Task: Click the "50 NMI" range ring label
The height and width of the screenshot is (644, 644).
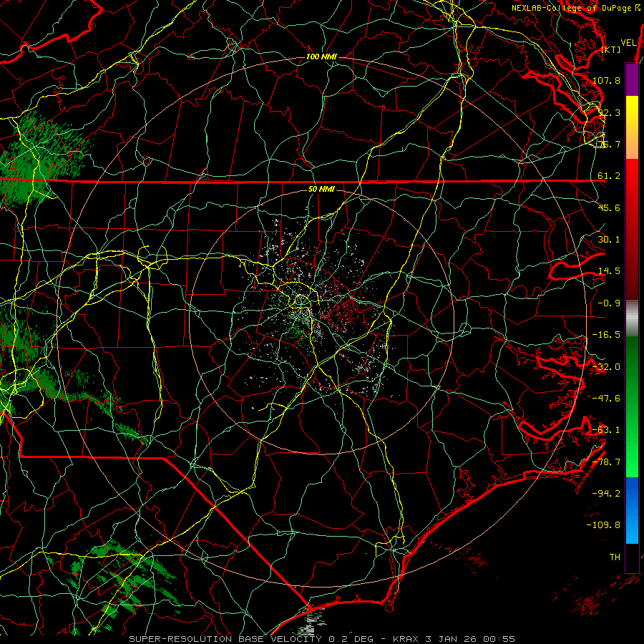Action: click(321, 190)
